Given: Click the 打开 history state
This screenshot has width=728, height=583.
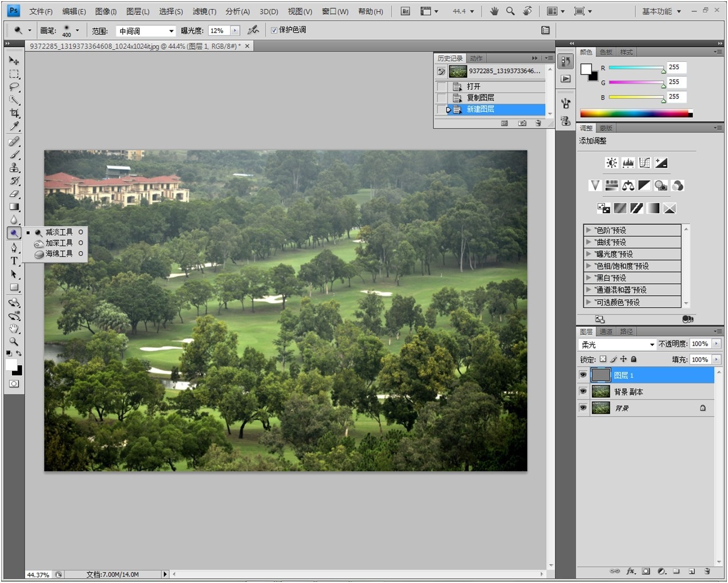Looking at the screenshot, I should pyautogui.click(x=474, y=86).
